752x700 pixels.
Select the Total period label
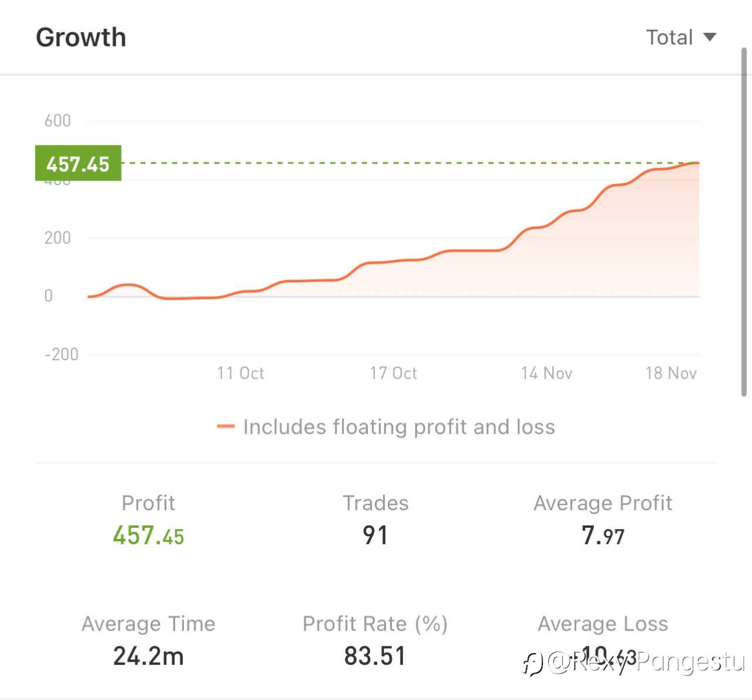click(669, 37)
